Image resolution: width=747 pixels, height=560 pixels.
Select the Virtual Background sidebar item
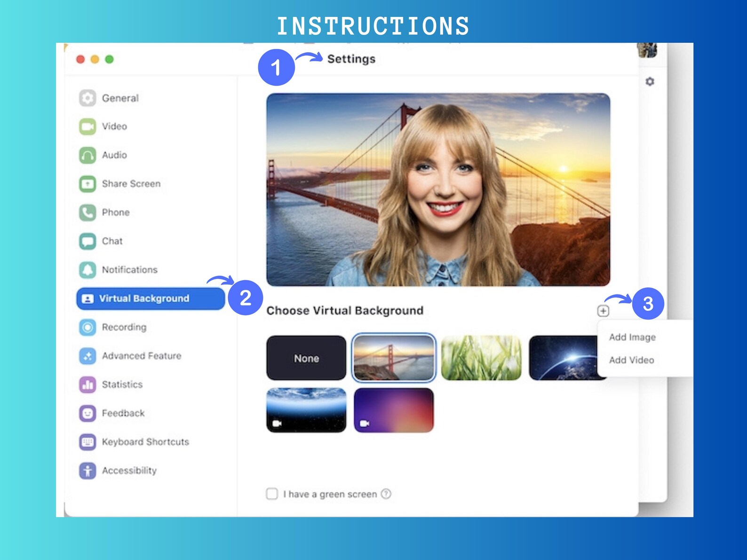pyautogui.click(x=151, y=299)
